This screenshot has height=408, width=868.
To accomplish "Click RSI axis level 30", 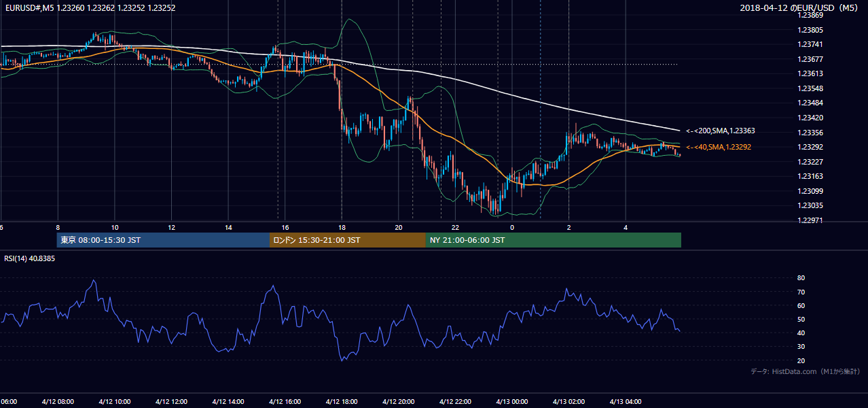I will click(x=801, y=347).
